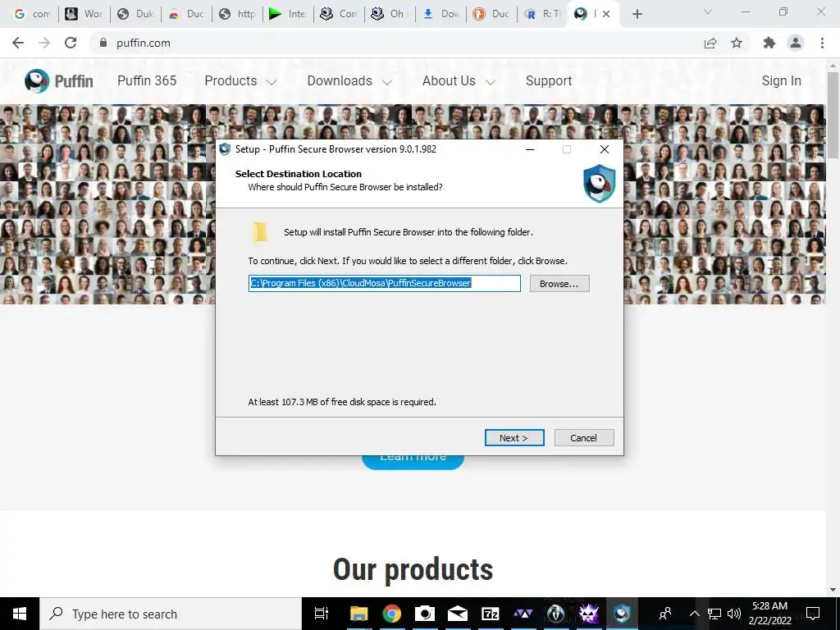840x630 pixels.
Task: Click the page's vertical scrollbar
Action: tap(833, 115)
